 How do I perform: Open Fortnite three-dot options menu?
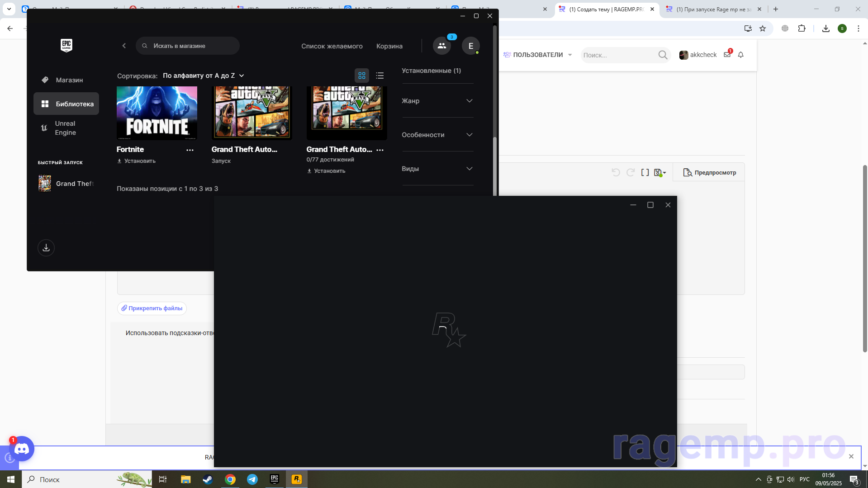tap(190, 150)
